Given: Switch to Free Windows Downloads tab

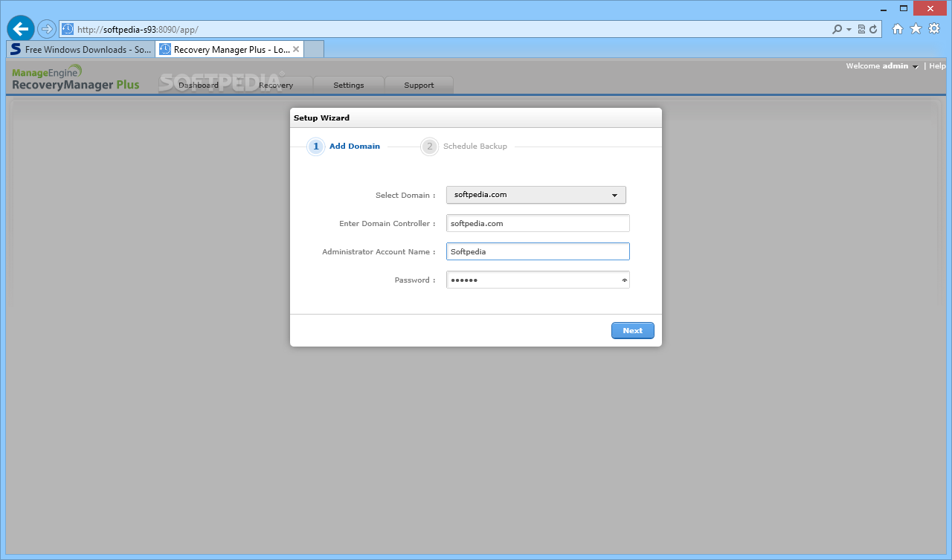Looking at the screenshot, I should (81, 49).
